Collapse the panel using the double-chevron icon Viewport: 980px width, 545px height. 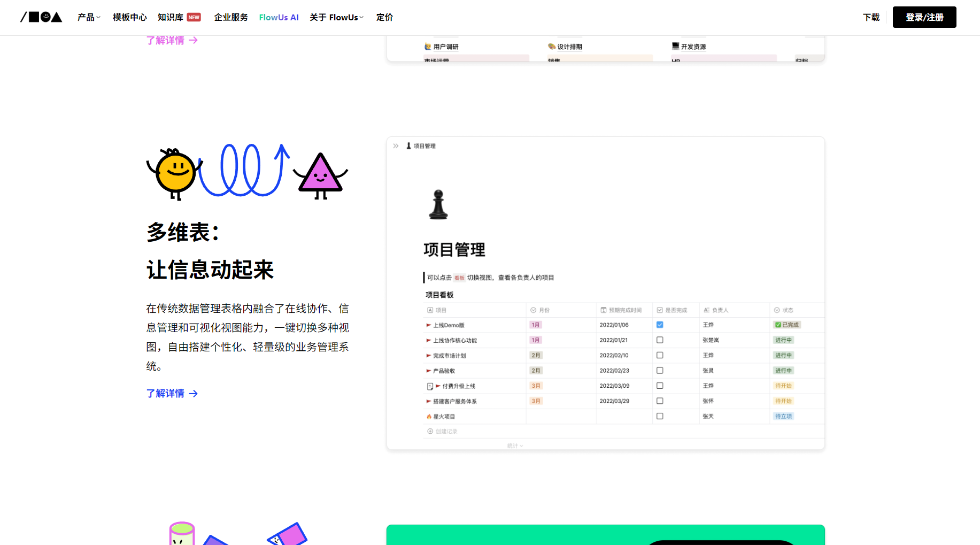tap(396, 145)
